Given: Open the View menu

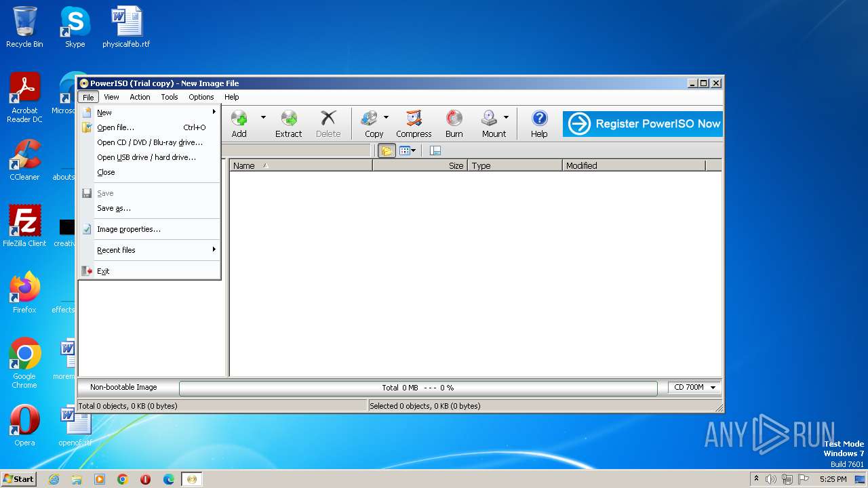Looking at the screenshot, I should coord(111,97).
